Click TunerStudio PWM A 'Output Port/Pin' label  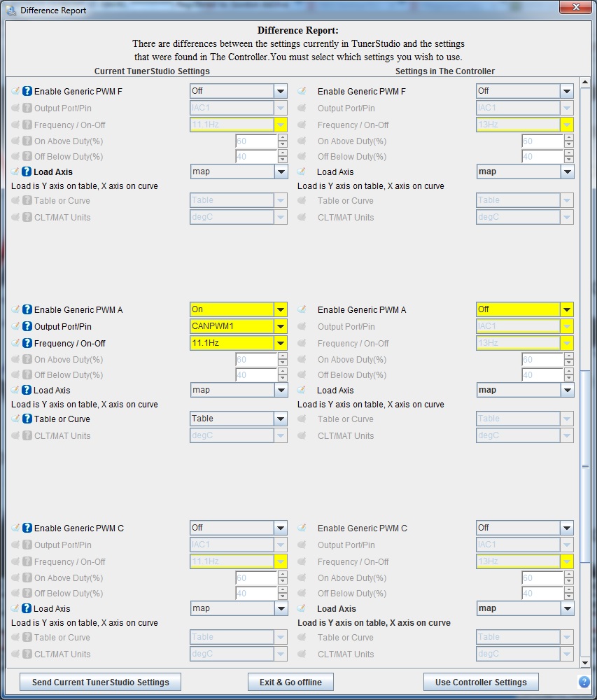click(63, 327)
